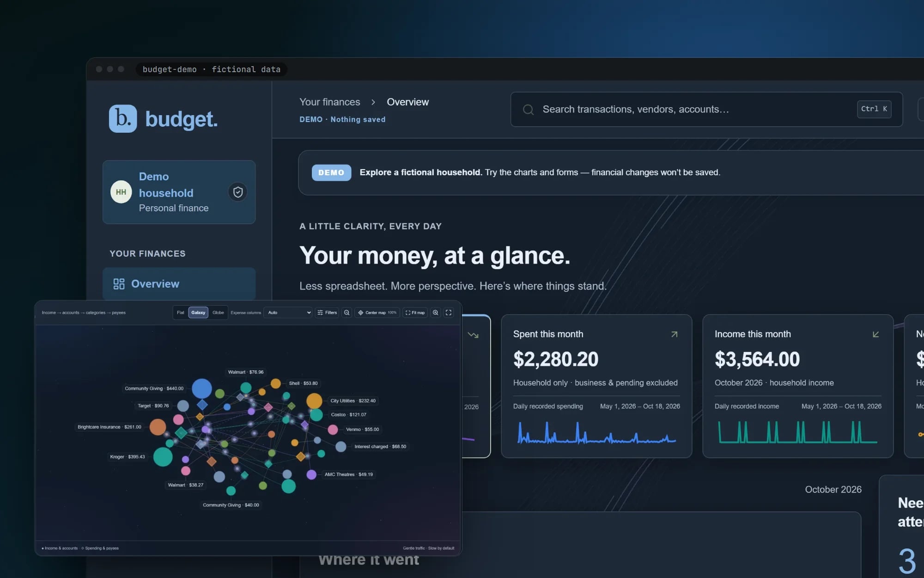Open the Demo household switcher card
The height and width of the screenshot is (578, 924).
coord(179,192)
